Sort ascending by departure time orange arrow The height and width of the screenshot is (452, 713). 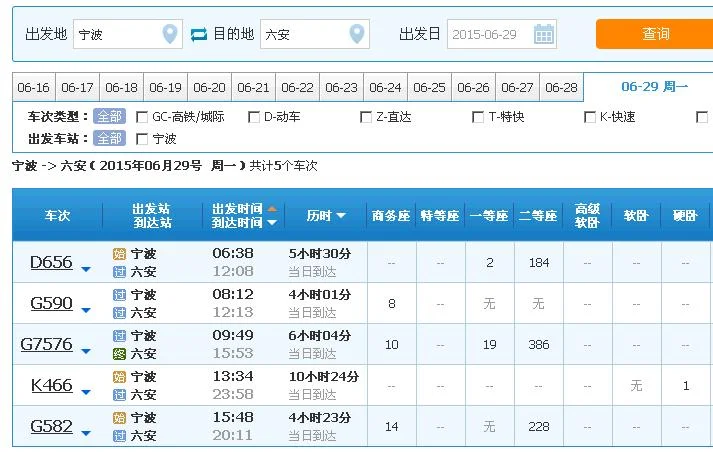pyautogui.click(x=272, y=209)
